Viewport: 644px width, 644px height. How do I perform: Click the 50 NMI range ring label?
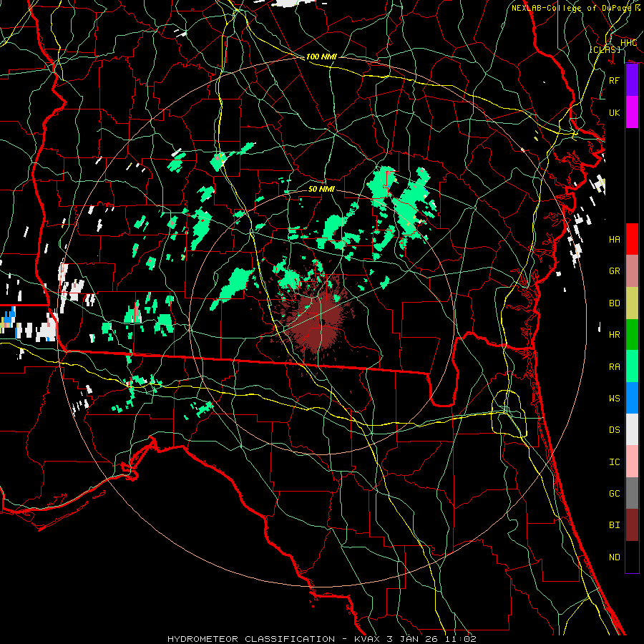[x=321, y=189]
